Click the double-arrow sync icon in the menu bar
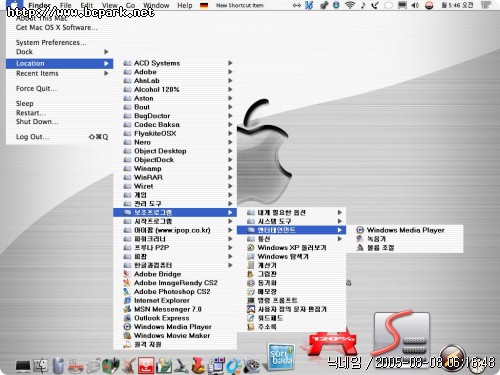 [x=296, y=5]
